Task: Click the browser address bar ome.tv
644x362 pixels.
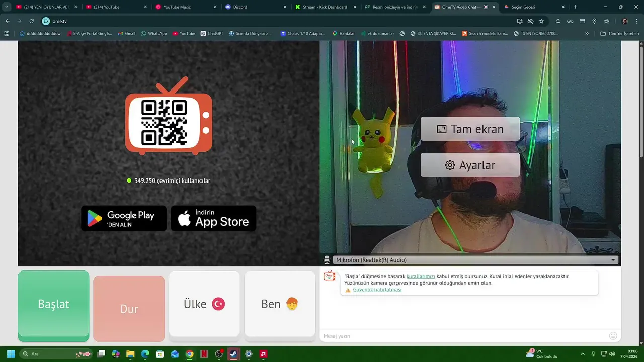Action: click(x=282, y=21)
